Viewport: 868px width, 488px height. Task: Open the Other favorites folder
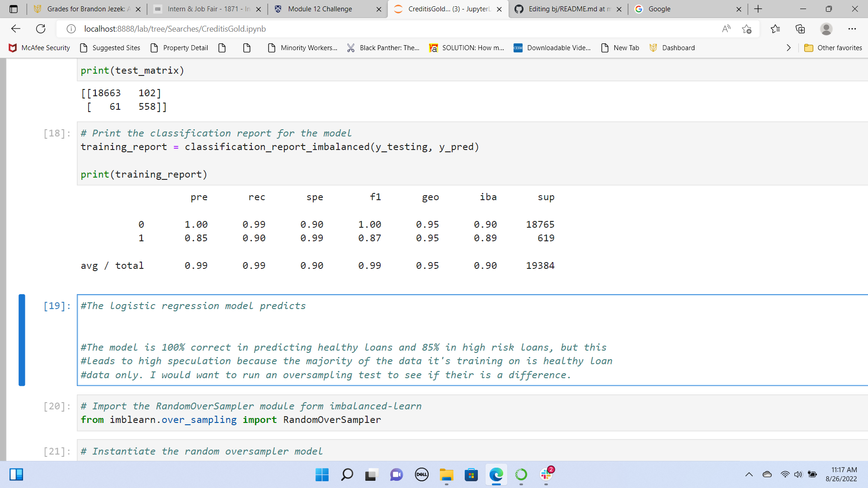coord(833,48)
